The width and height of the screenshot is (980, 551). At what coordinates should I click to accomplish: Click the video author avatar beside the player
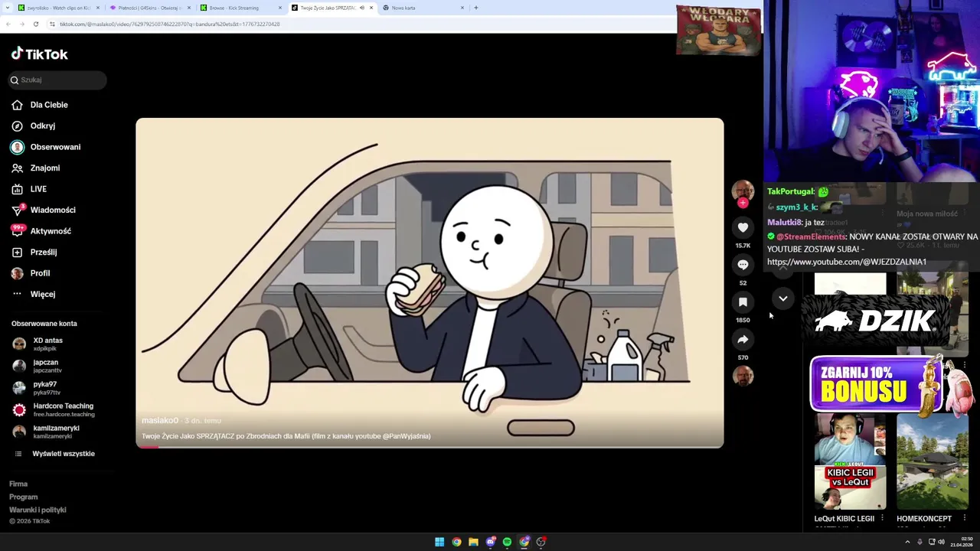click(743, 191)
